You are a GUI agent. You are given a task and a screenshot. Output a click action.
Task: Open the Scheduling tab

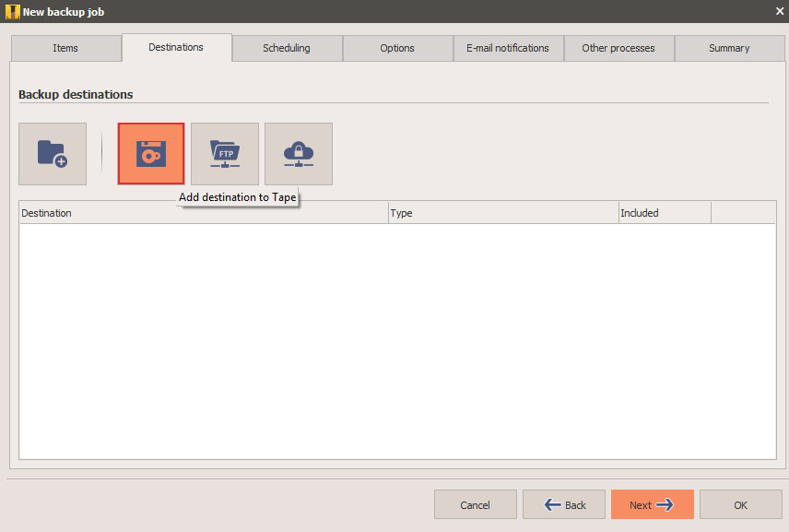click(x=287, y=48)
